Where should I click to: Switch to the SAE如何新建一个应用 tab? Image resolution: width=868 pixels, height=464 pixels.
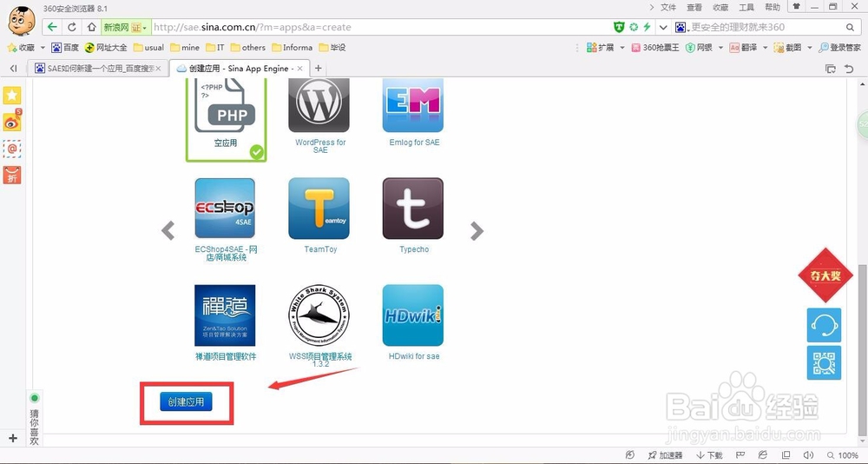[98, 68]
